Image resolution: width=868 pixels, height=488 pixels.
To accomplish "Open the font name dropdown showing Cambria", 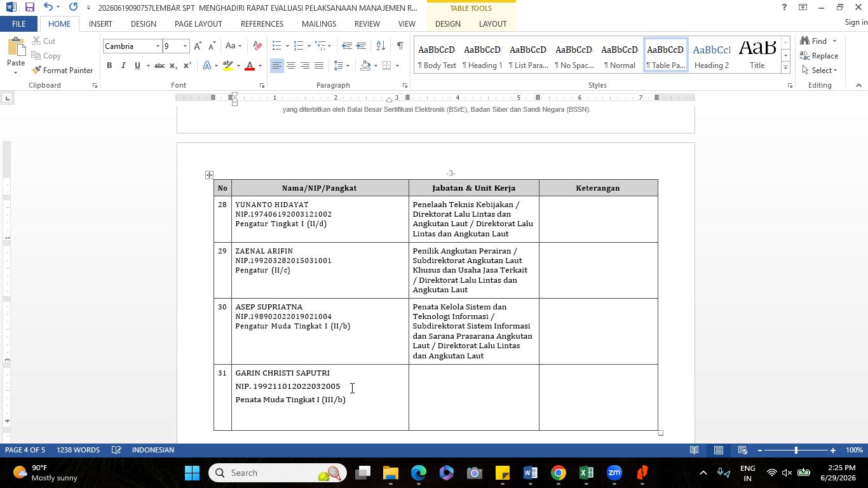I will [x=158, y=46].
